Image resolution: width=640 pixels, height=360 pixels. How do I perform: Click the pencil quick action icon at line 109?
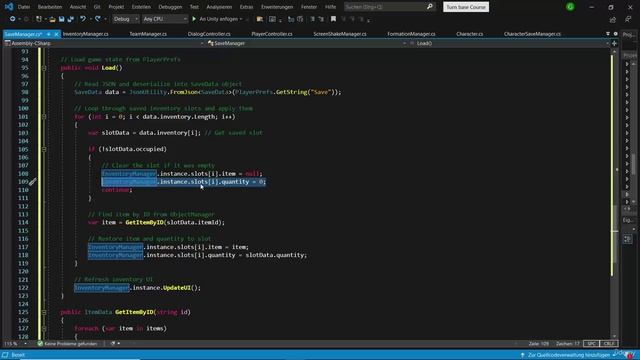click(x=33, y=182)
